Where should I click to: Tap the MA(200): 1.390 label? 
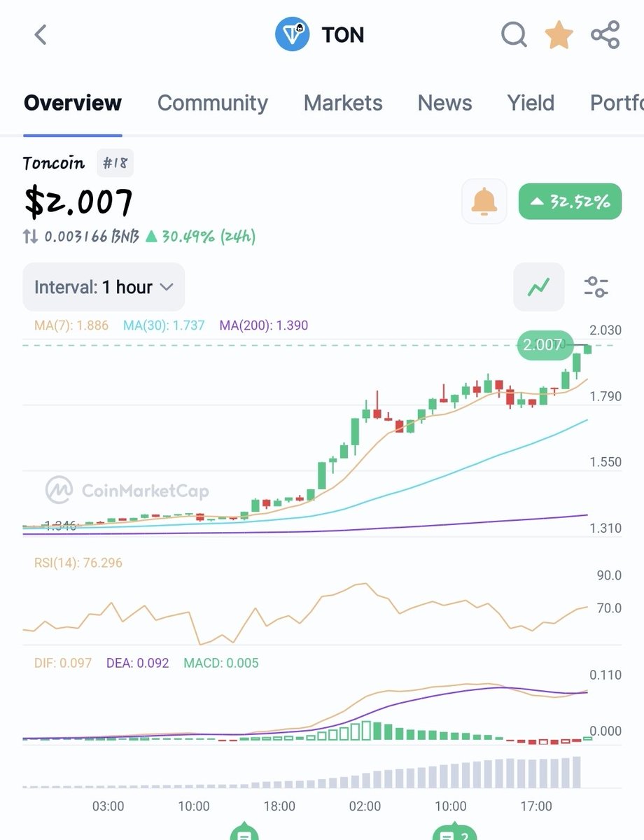click(x=263, y=325)
